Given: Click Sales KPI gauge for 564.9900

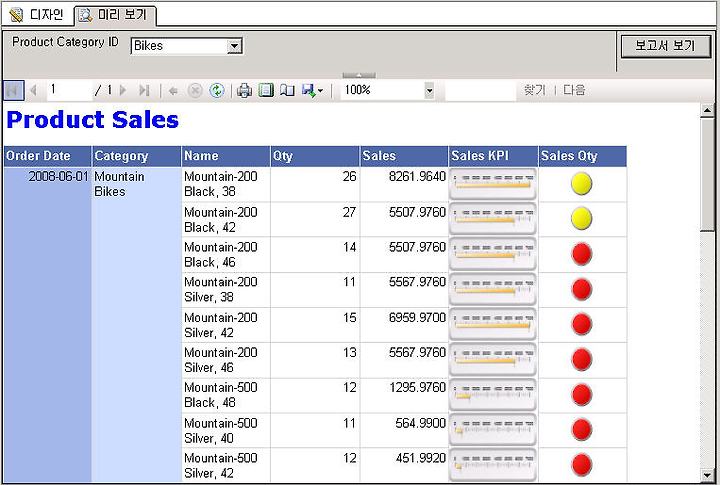Looking at the screenshot, I should click(493, 430).
